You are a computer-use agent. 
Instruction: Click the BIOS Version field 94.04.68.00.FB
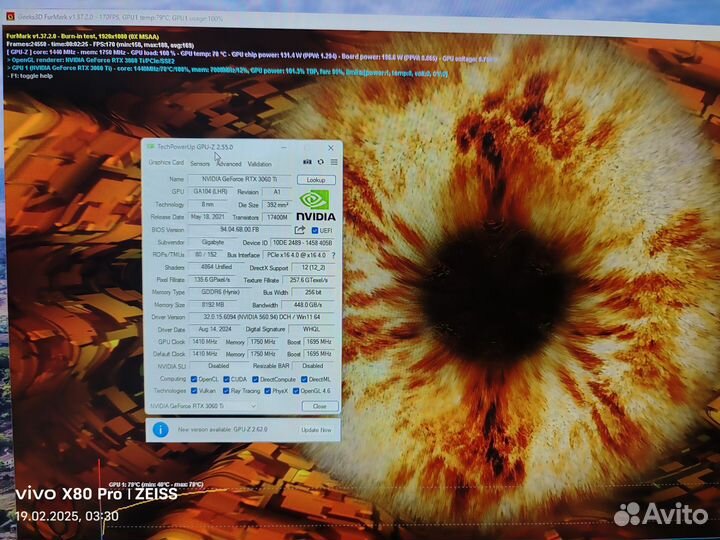239,229
